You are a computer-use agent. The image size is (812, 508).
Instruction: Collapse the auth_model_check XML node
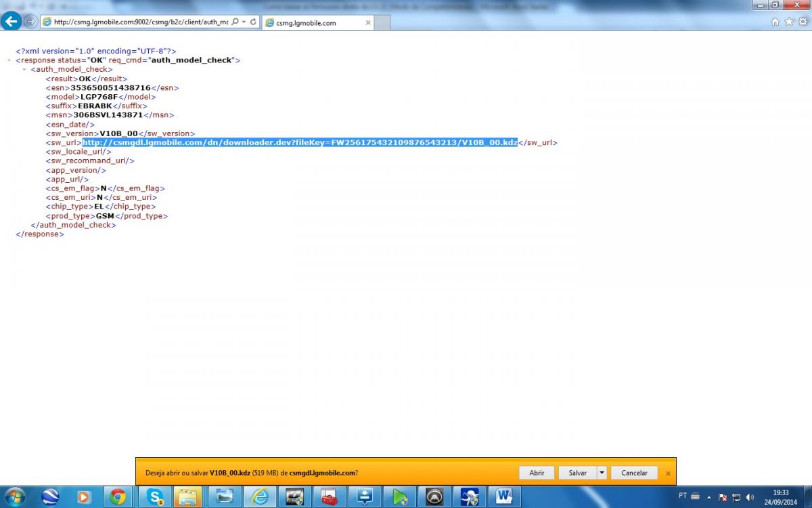coord(24,69)
